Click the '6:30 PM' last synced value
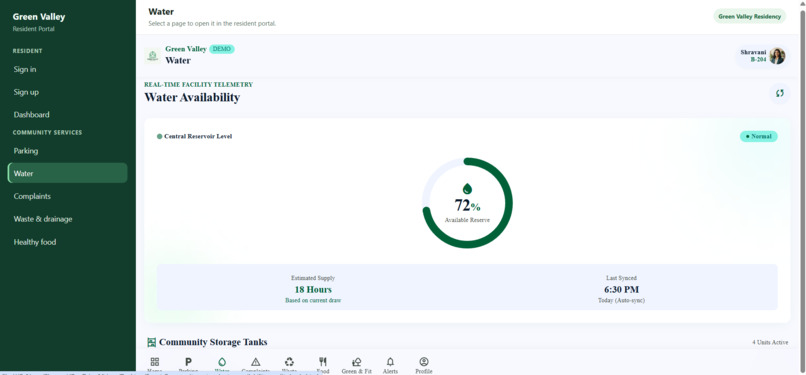This screenshot has width=806, height=375. tap(621, 290)
